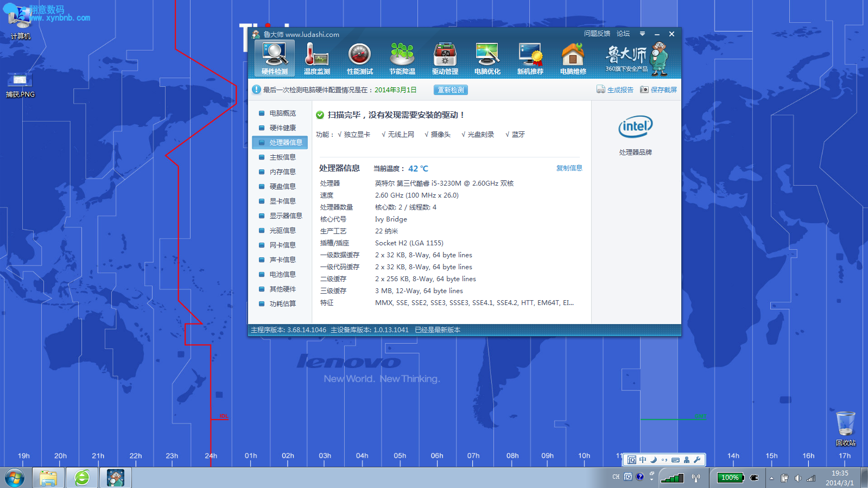The height and width of the screenshot is (488, 868).
Task: Click Ludashi taskbar button
Action: click(116, 478)
